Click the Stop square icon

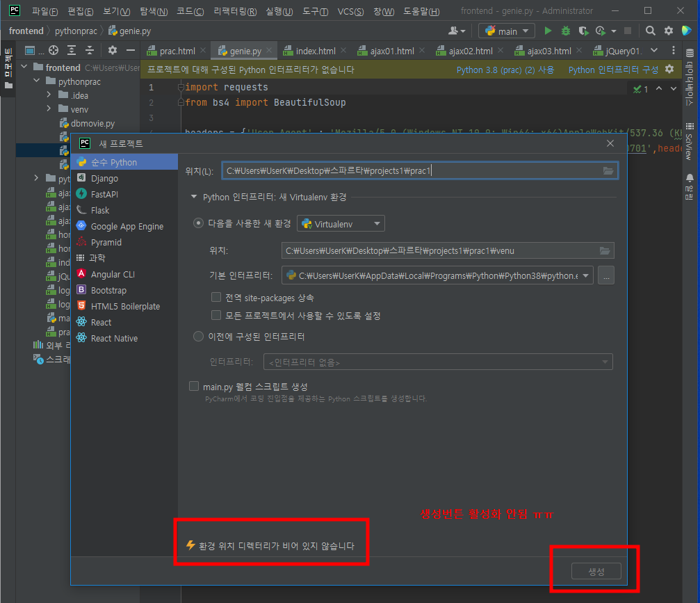coord(628,31)
